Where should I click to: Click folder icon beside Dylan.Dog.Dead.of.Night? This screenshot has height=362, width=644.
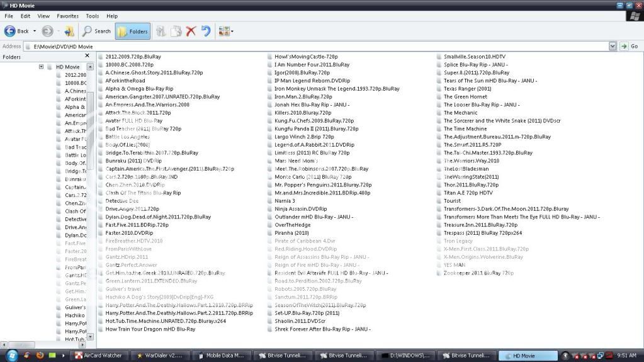[101, 217]
